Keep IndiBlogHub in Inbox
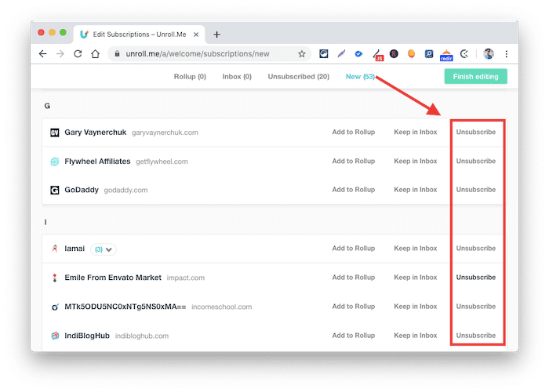 [416, 336]
